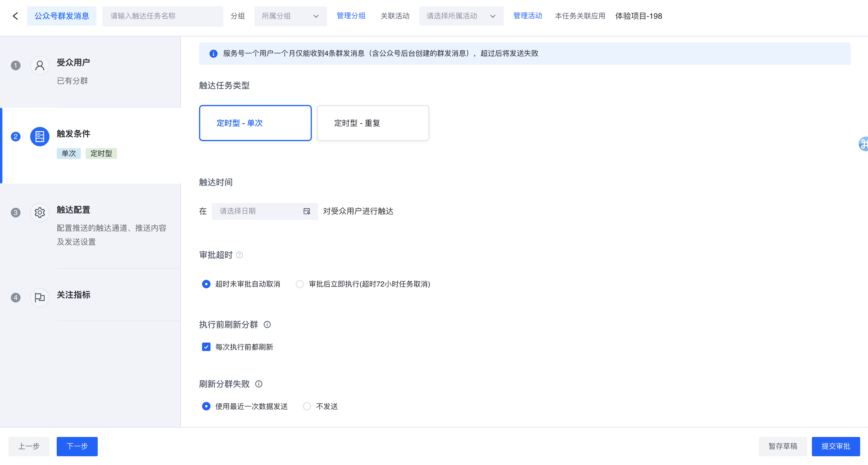868x465 pixels.
Task: Click info icon beside 刷新分群失败
Action: coord(259,384)
